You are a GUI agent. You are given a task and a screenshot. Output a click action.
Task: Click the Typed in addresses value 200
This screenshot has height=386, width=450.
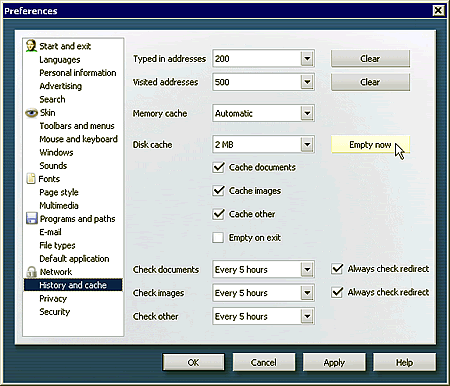222,59
